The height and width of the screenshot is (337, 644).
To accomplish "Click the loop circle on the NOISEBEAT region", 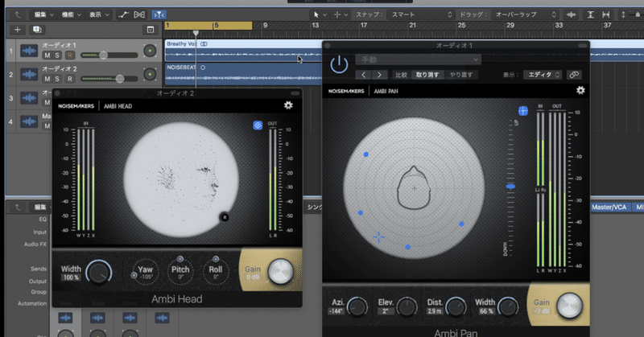I will (203, 68).
